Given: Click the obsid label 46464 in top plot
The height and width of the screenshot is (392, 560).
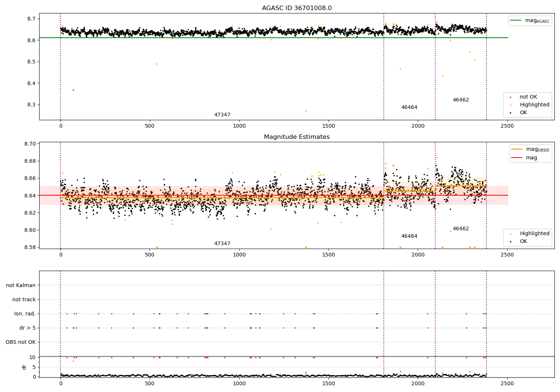Looking at the screenshot, I should point(409,108).
